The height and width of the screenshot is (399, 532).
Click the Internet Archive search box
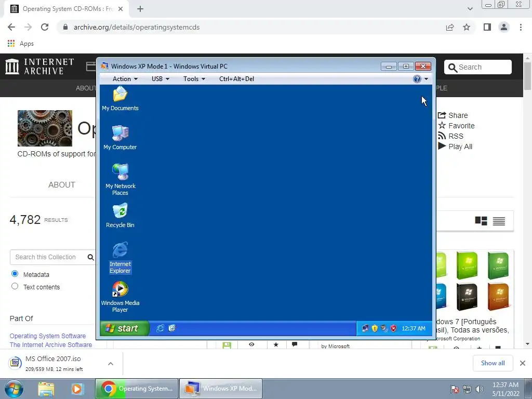coord(478,67)
